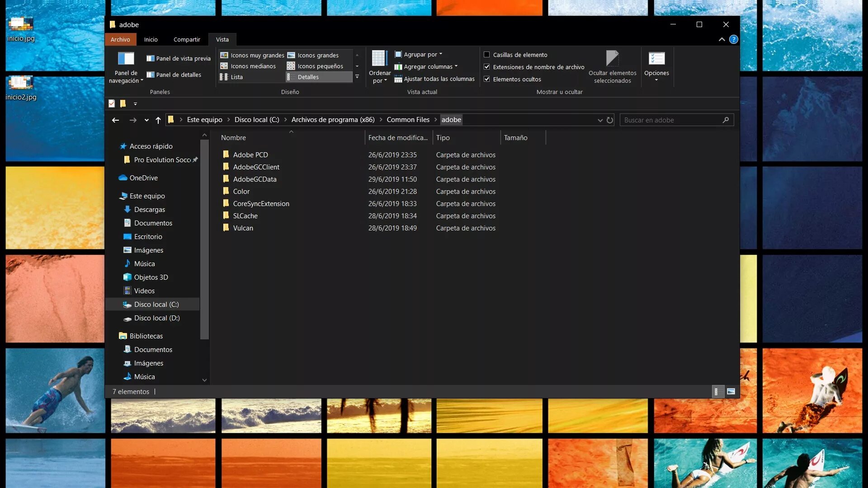Image resolution: width=868 pixels, height=488 pixels.
Task: Open the Opciones dropdown arrow
Action: [656, 80]
